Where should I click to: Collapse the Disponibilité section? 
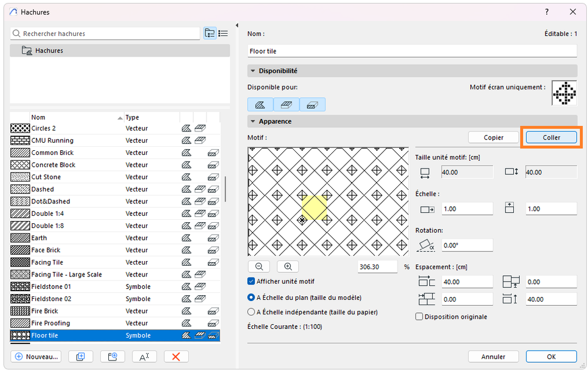[x=253, y=71]
